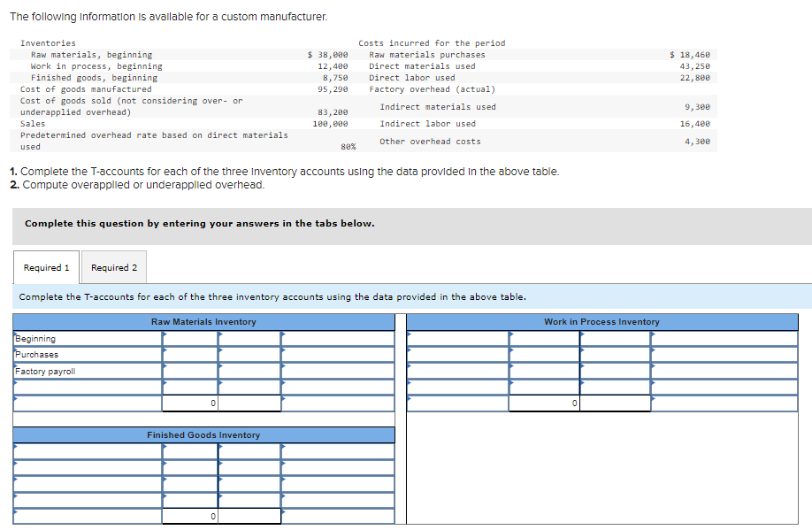Click the ending balance cell of Raw Materials Inventory
The image size is (812, 530).
(190, 402)
